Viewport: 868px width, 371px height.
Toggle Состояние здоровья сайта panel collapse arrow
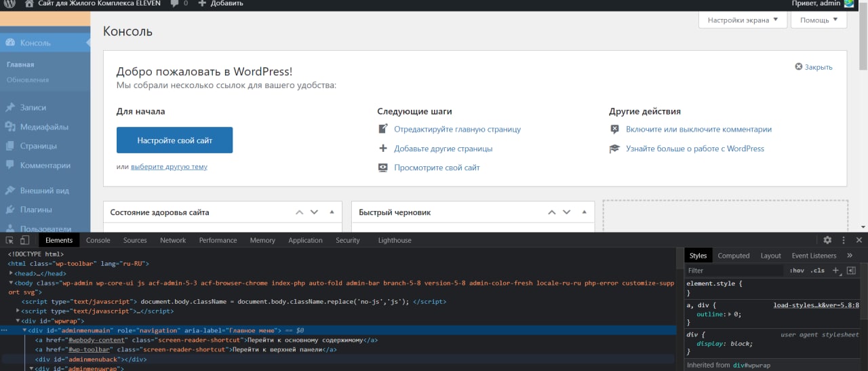click(332, 212)
